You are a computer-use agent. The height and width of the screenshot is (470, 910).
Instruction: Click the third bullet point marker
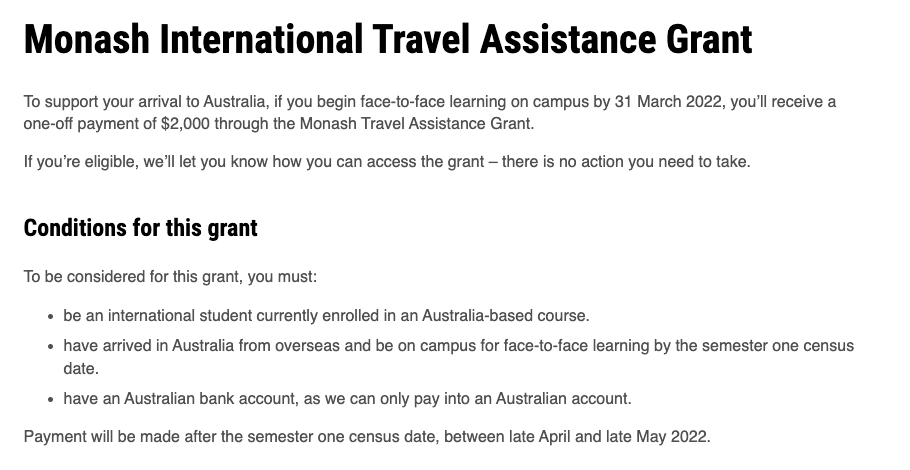[52, 400]
